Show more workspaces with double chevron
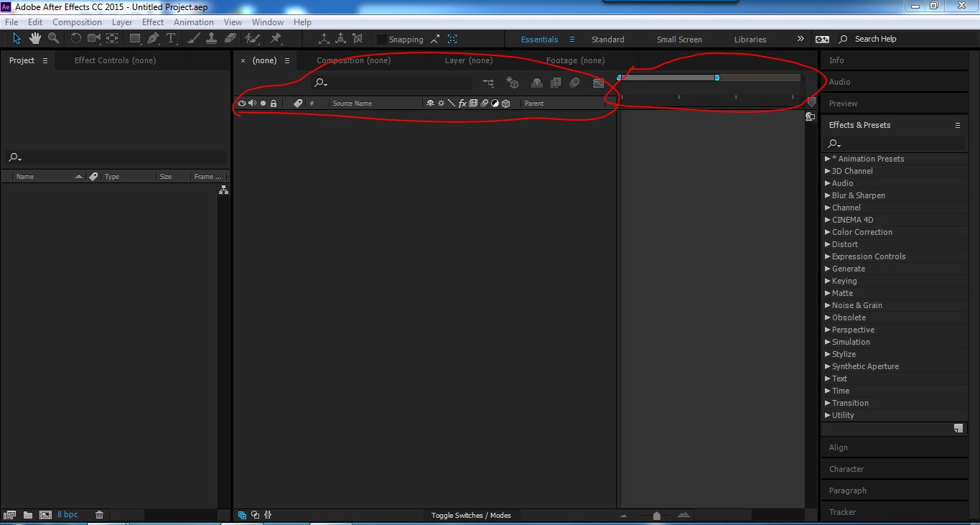Viewport: 980px width, 525px height. (x=801, y=39)
